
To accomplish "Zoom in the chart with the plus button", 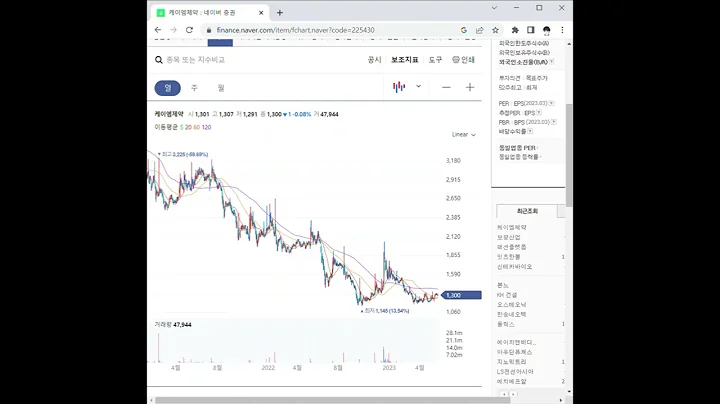I will pos(470,87).
